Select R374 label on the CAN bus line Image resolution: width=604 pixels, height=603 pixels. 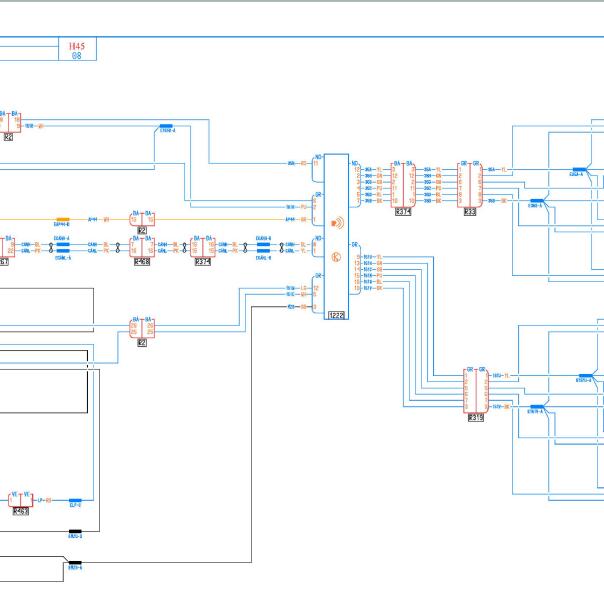(203, 262)
